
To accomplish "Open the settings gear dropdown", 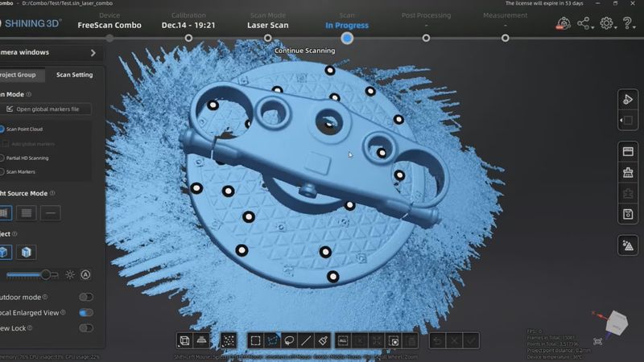I will (607, 24).
